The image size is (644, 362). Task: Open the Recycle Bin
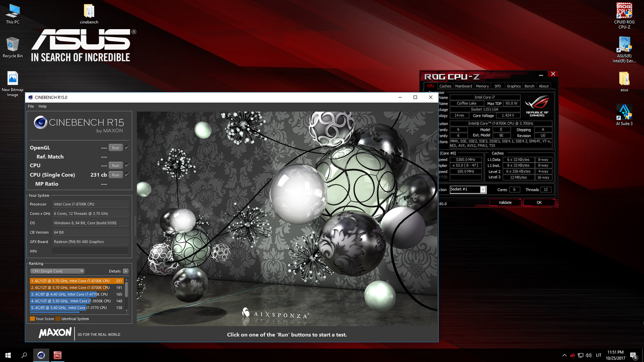pos(13,47)
